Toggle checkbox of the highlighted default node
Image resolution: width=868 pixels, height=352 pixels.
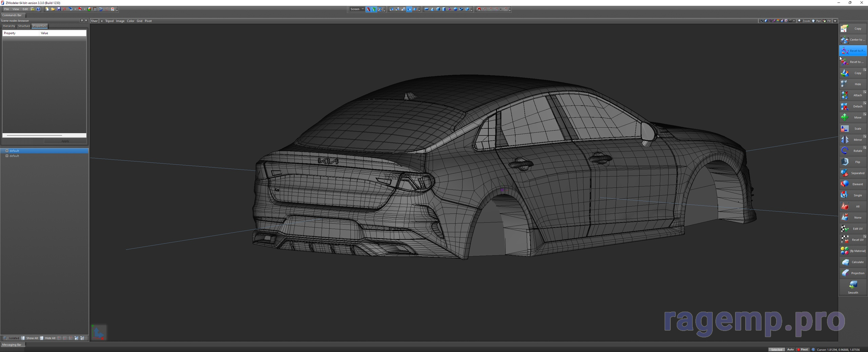[7, 151]
